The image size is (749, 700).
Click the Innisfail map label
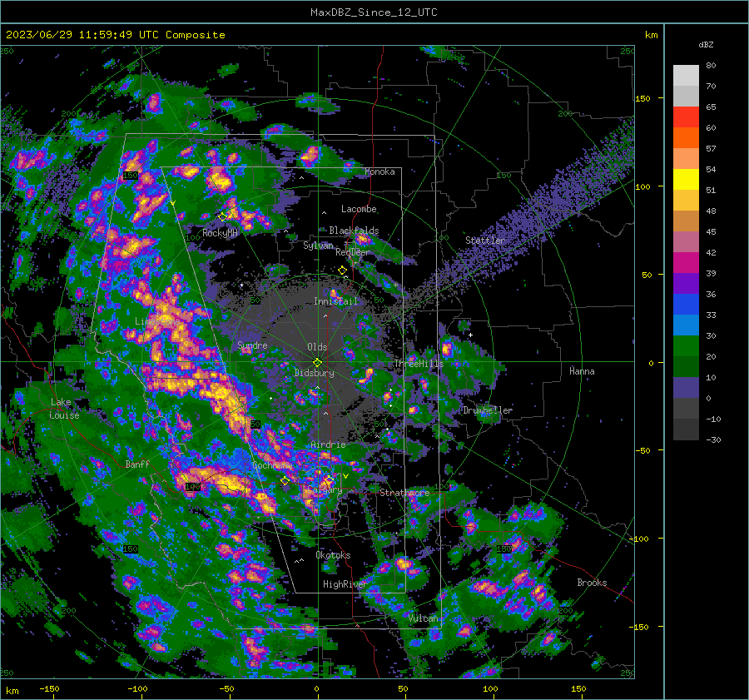[335, 301]
